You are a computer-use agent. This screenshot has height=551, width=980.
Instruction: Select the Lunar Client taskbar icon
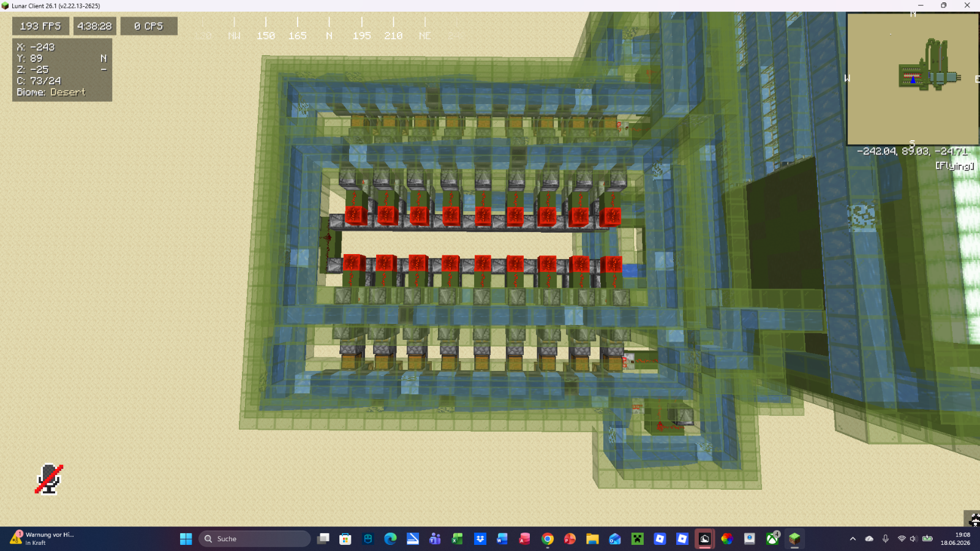click(x=704, y=539)
